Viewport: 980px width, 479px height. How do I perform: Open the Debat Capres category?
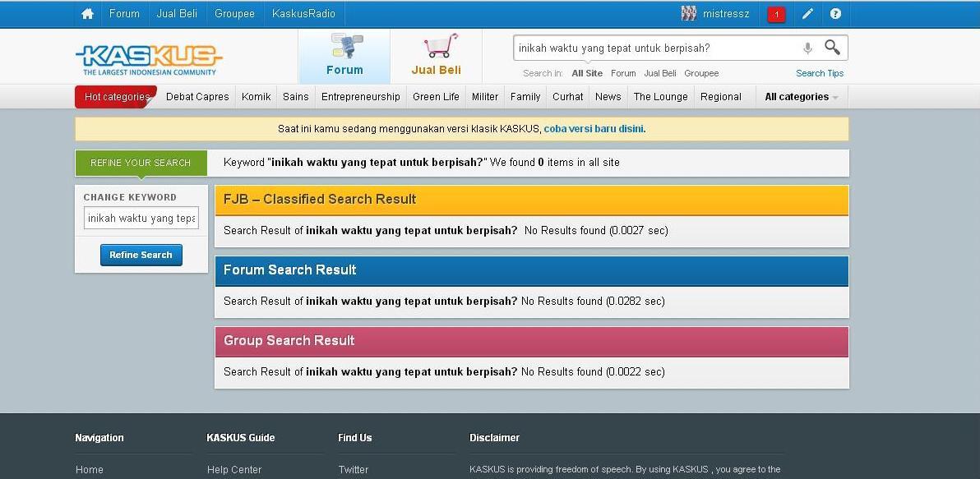click(197, 97)
